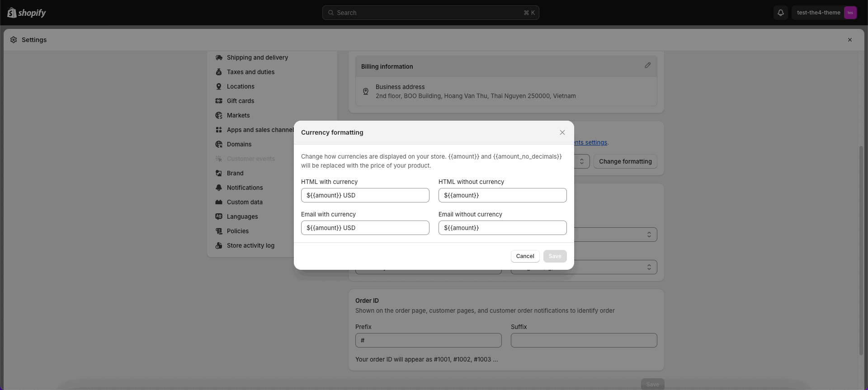This screenshot has width=868, height=390.
Task: Open Policies settings
Action: [x=238, y=231]
